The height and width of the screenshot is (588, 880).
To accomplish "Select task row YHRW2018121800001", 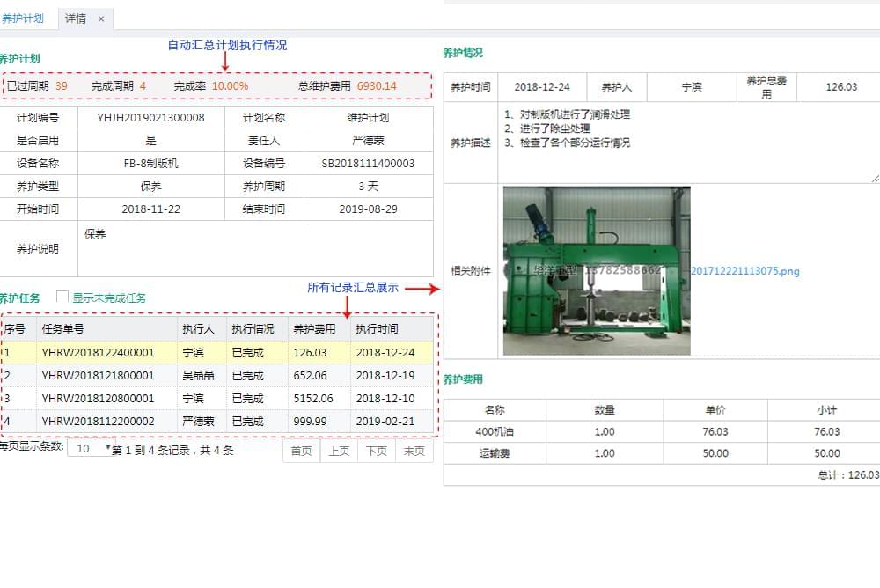I will click(x=217, y=375).
